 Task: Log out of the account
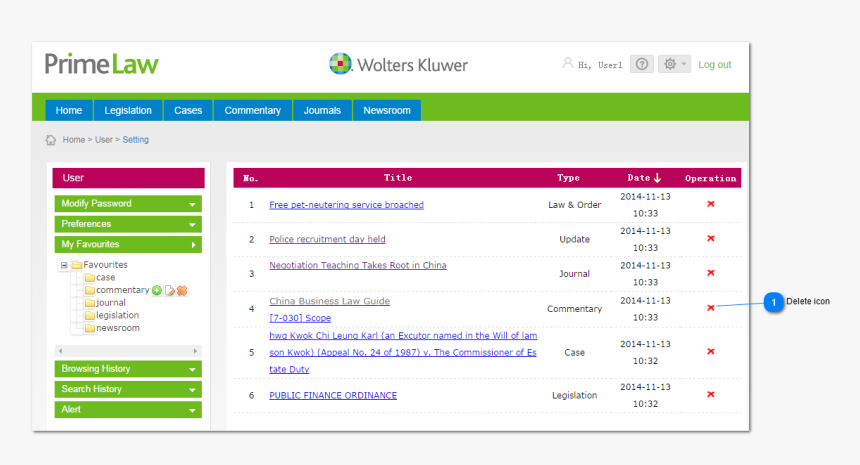[x=715, y=65]
